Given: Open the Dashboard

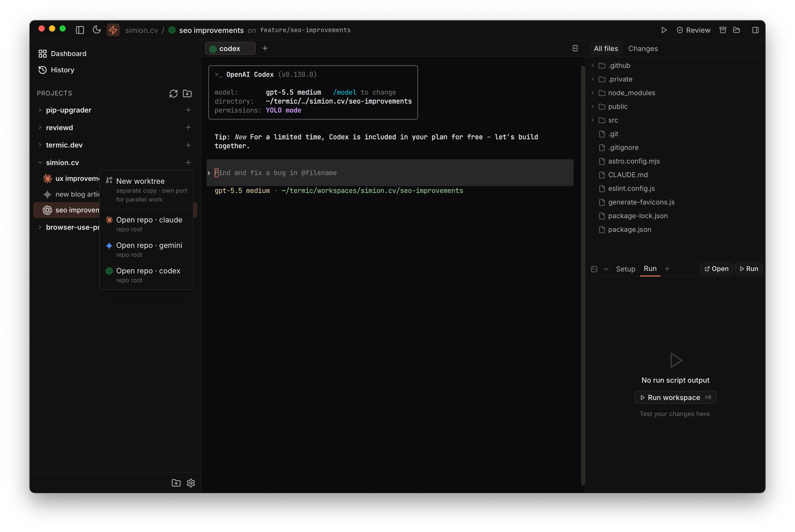Looking at the screenshot, I should [x=62, y=54].
